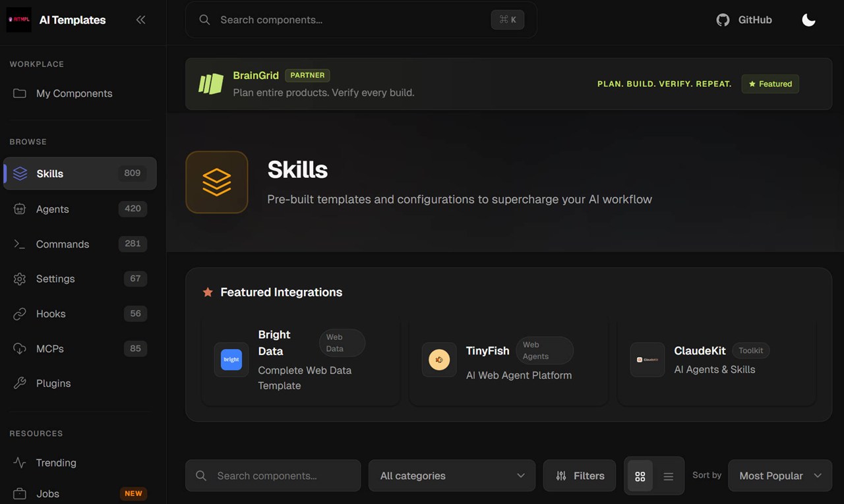Image resolution: width=844 pixels, height=504 pixels.
Task: Open the Most Popular sort dropdown
Action: (x=780, y=476)
